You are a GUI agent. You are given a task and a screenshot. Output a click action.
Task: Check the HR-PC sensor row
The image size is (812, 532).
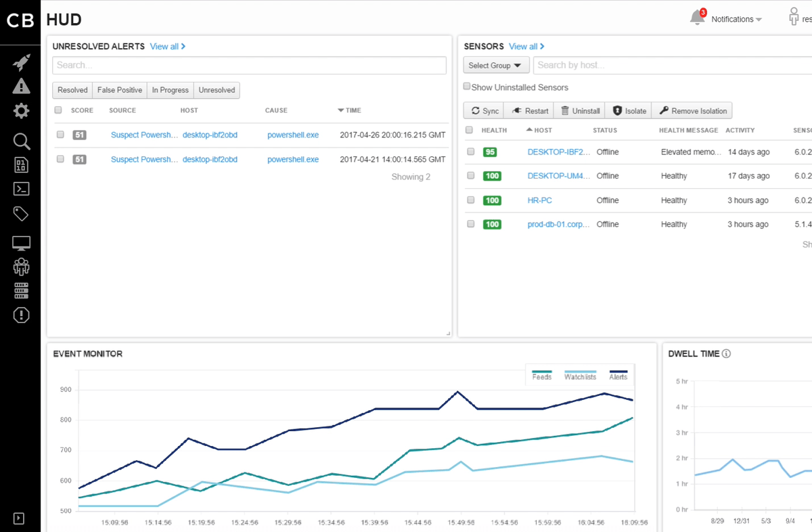point(471,200)
